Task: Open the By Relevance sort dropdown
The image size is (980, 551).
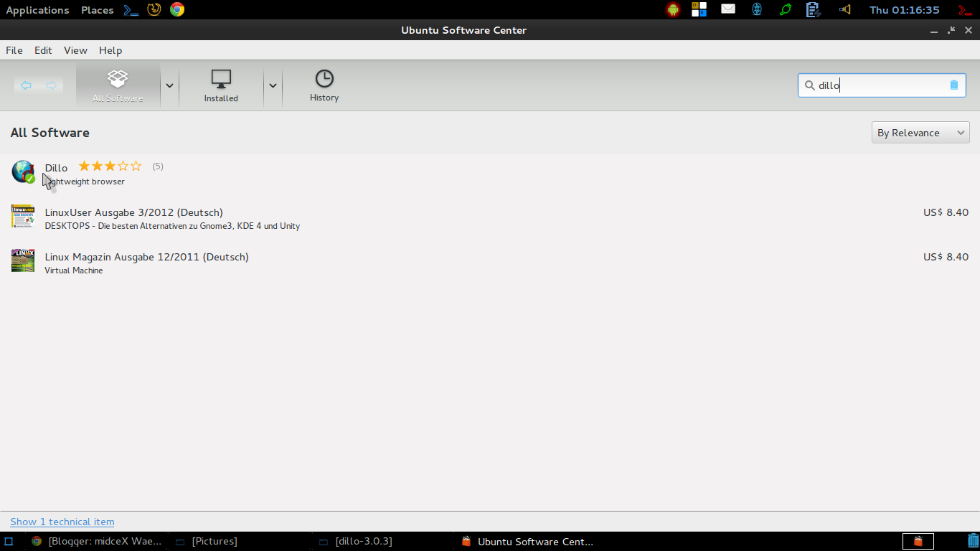Action: [920, 133]
